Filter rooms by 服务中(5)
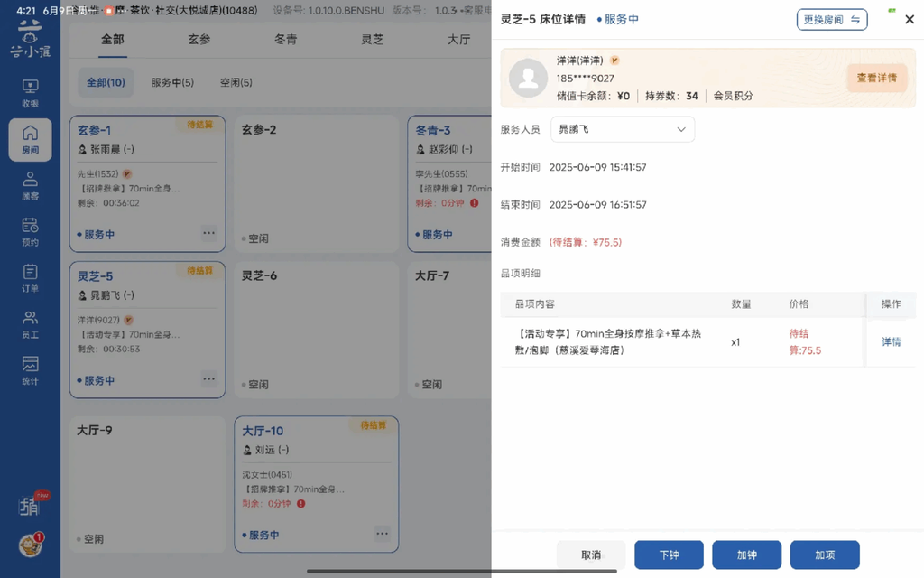 (172, 82)
